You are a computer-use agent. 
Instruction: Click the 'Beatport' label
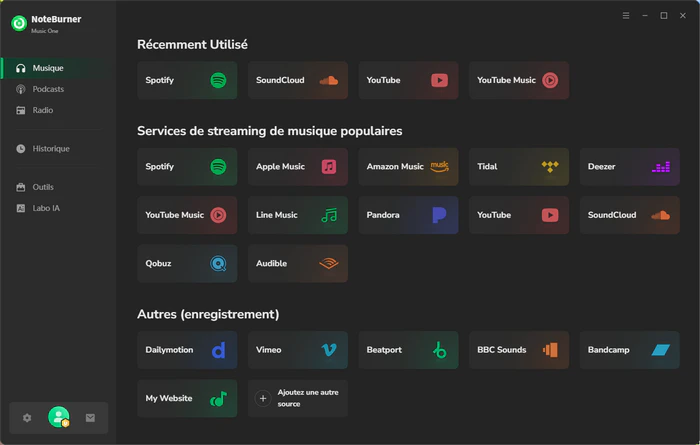(x=384, y=350)
